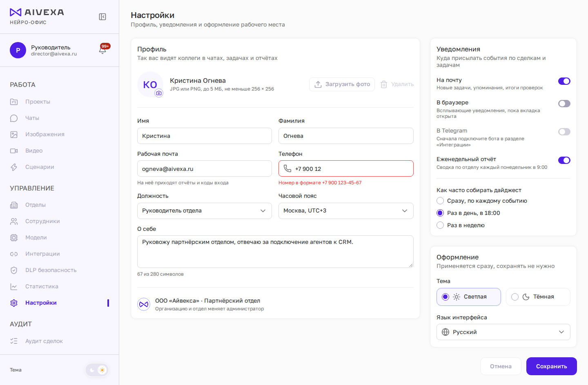Open the Часовой пояс dropdown

(346, 211)
